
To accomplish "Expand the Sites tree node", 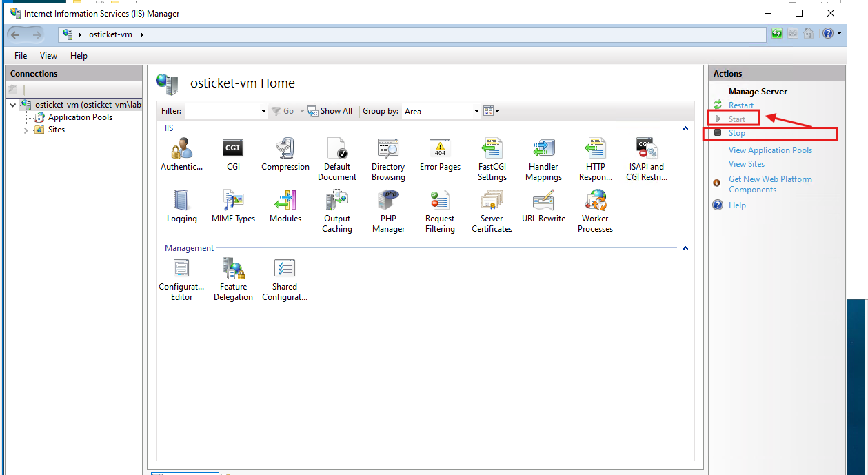I will [x=26, y=130].
